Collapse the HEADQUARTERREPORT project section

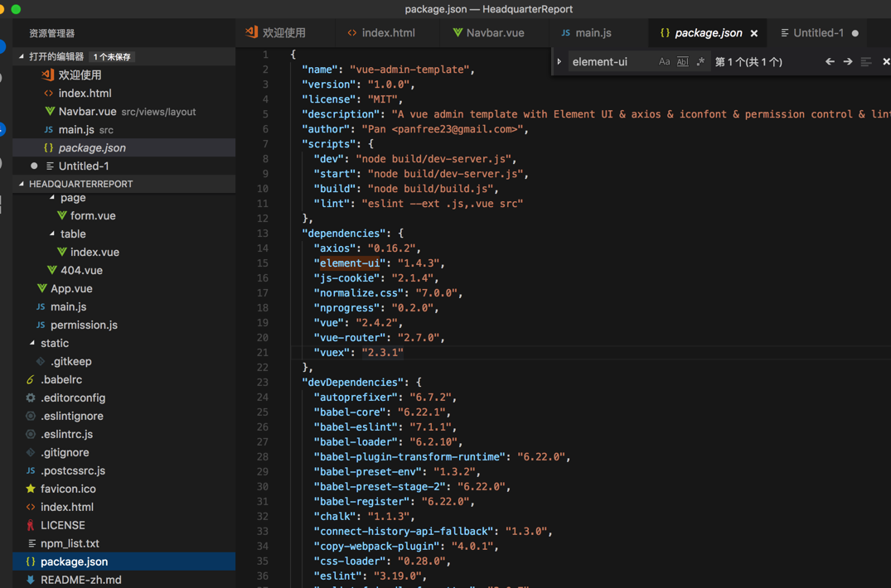coord(22,184)
